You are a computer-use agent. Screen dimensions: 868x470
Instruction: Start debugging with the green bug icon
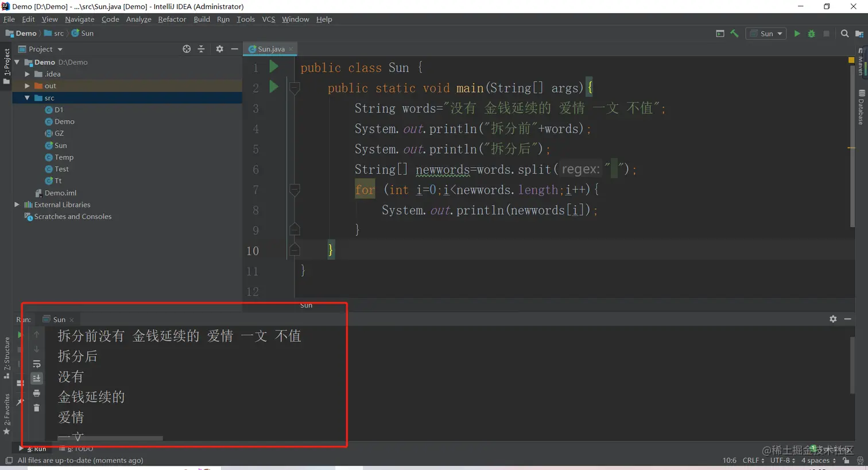click(812, 34)
